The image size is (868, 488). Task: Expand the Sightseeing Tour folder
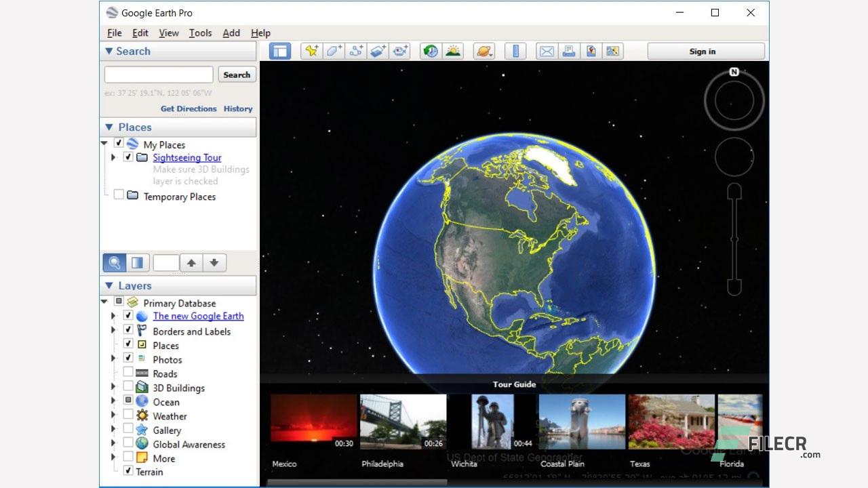114,157
